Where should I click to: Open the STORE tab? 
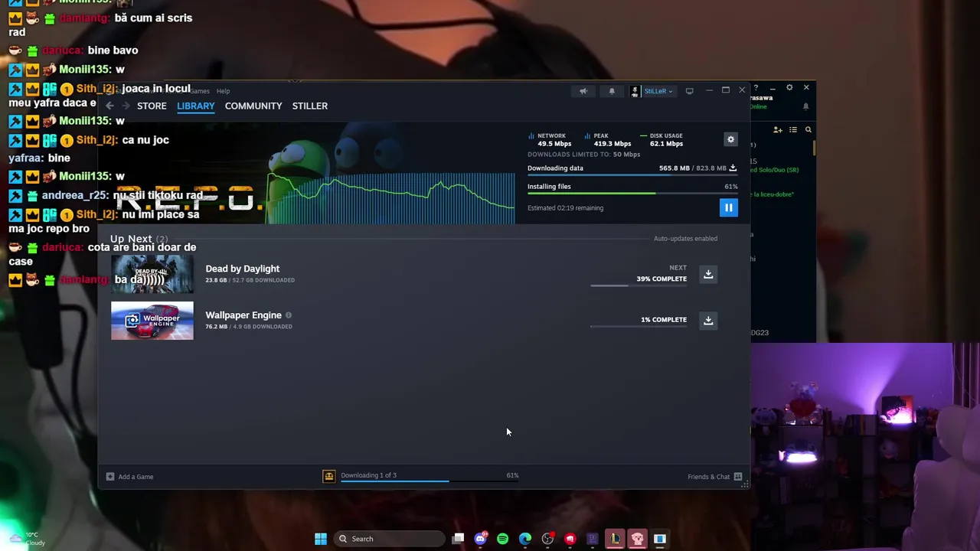152,106
